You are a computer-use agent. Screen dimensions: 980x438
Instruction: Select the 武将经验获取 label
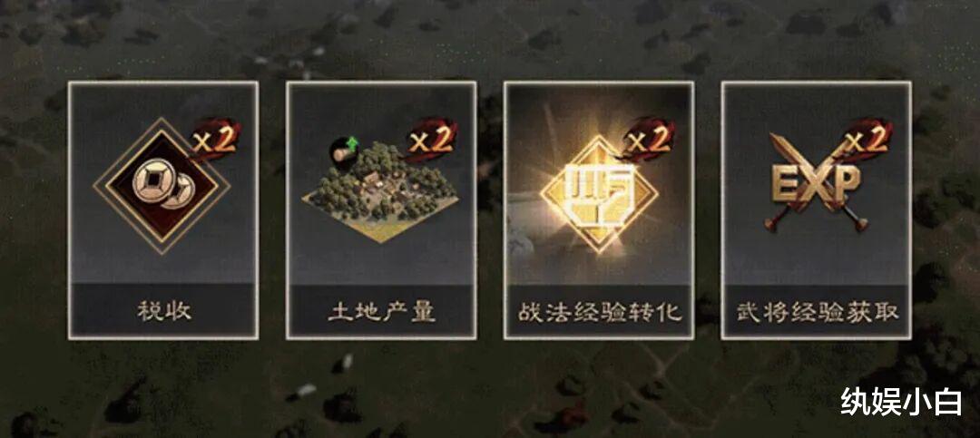point(817,311)
